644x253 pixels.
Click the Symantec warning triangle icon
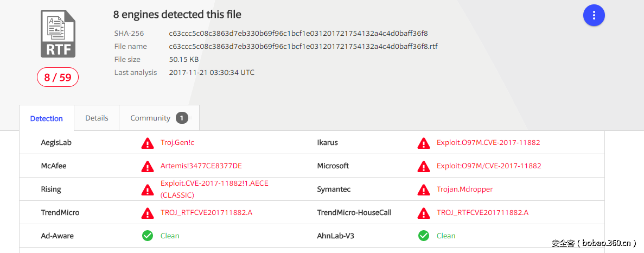click(424, 189)
